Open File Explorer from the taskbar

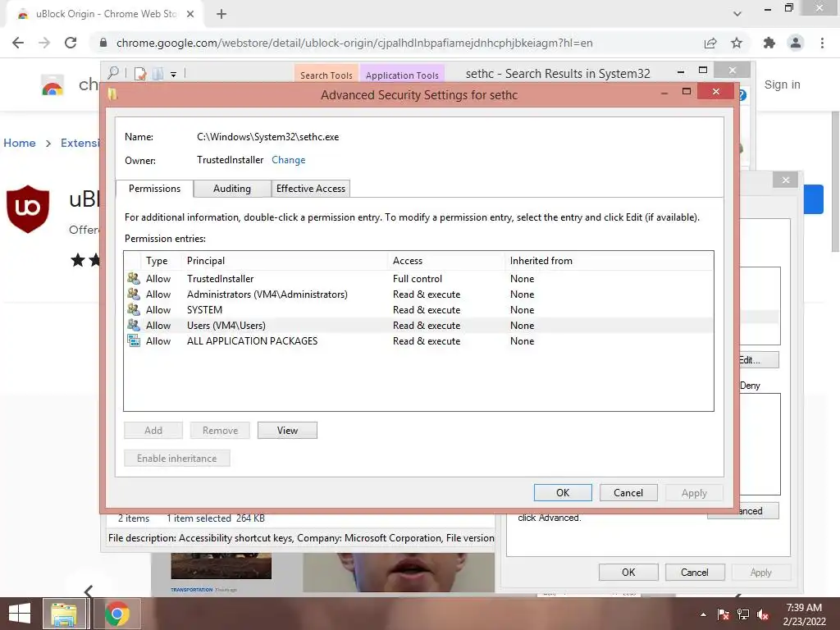coord(64,614)
